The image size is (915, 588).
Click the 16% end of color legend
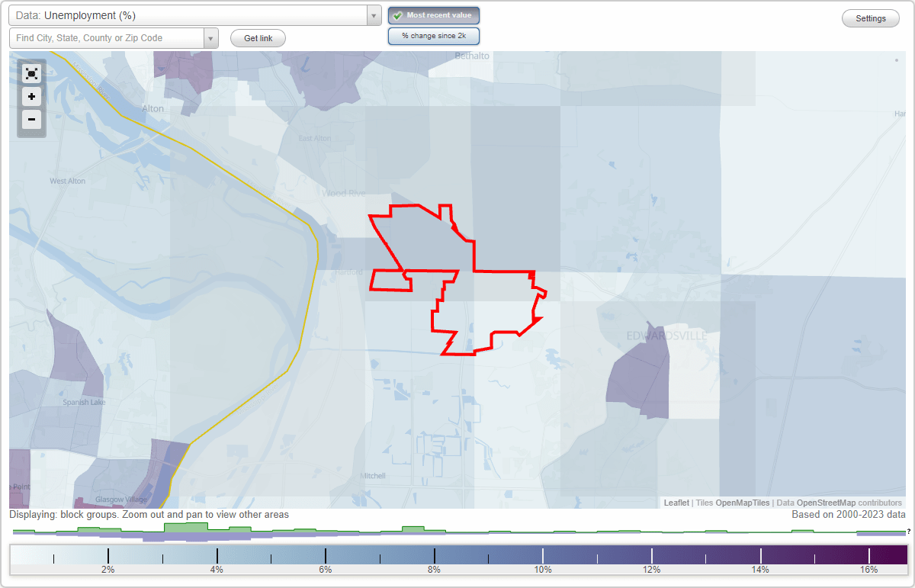click(869, 570)
